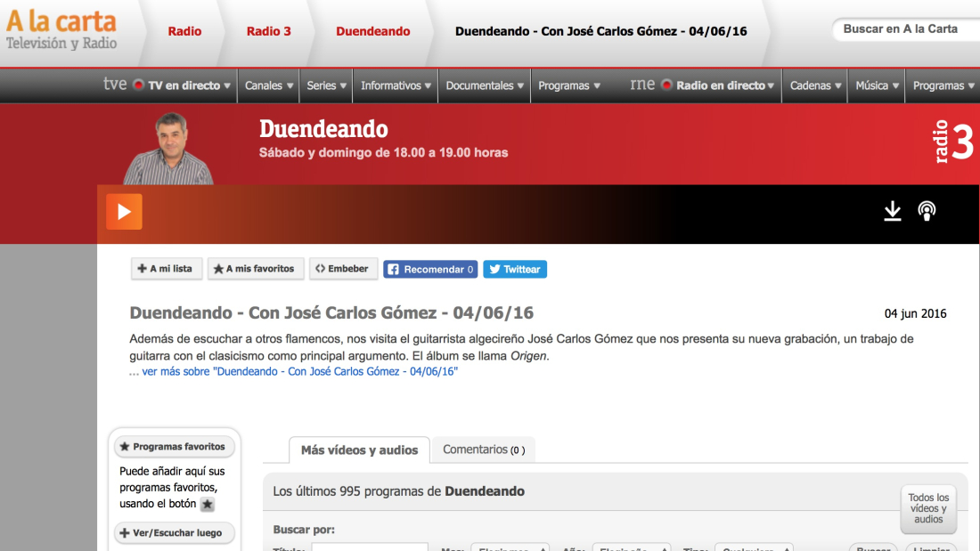Share on Facebook with Recomendar
This screenshot has width=980, height=551.
430,269
